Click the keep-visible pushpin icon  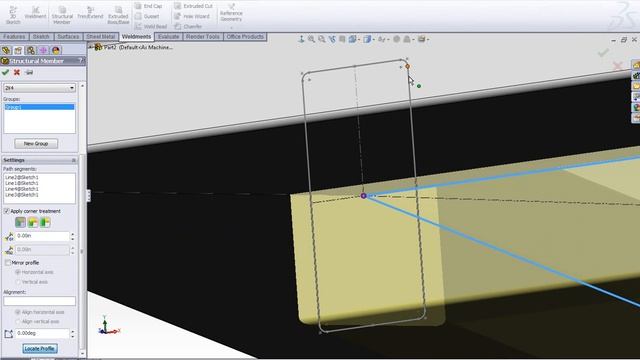click(29, 72)
